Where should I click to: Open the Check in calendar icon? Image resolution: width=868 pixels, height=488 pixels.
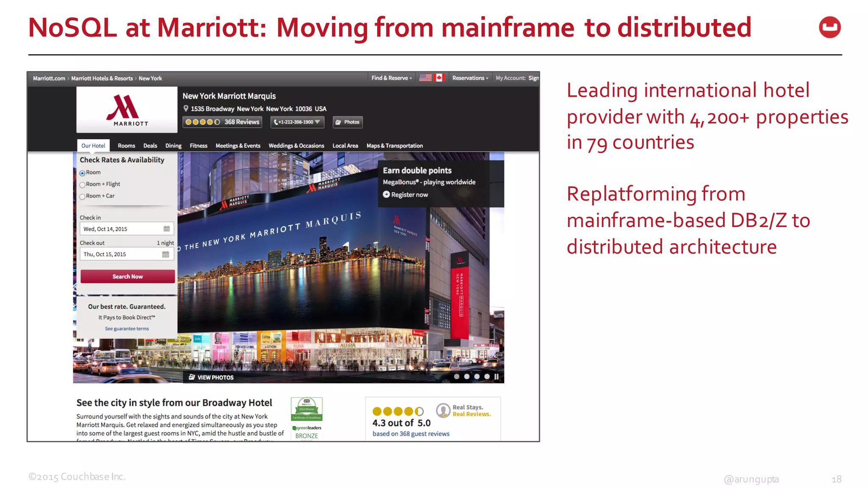[167, 229]
